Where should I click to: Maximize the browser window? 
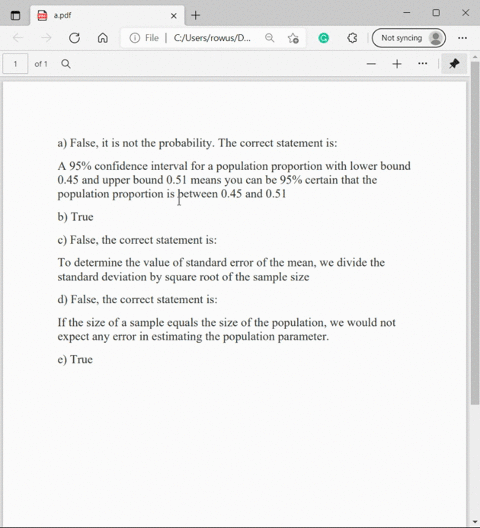tap(436, 13)
